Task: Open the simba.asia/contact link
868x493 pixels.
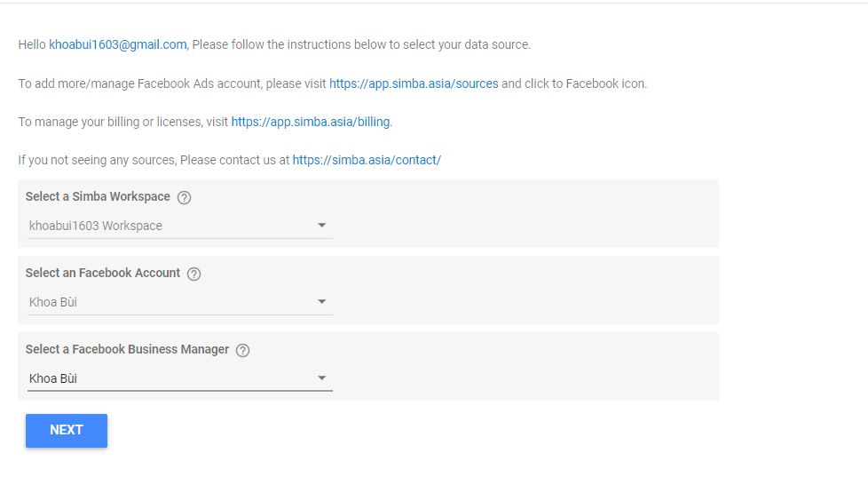Action: pos(367,160)
